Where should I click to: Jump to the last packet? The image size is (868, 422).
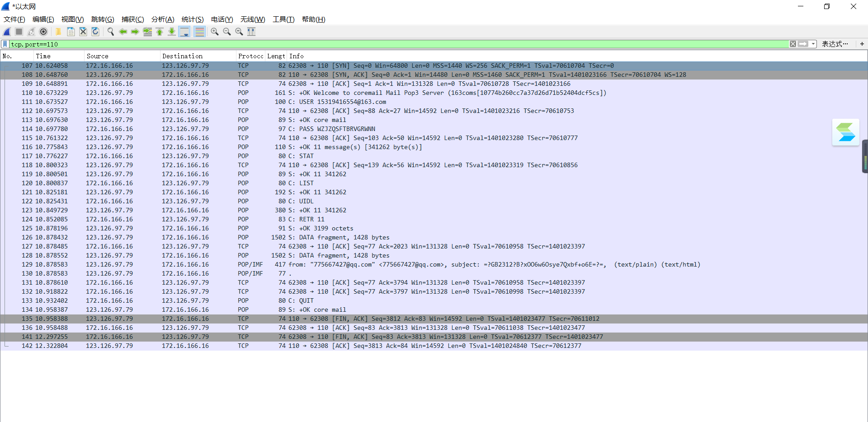tap(172, 32)
